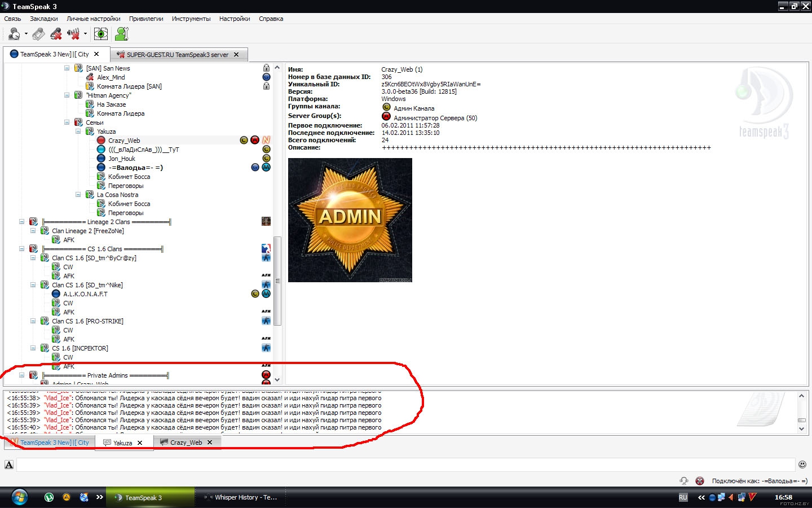This screenshot has height=508, width=812.
Task: Click red client status icon beside Crazy_Web name
Action: click(x=101, y=141)
